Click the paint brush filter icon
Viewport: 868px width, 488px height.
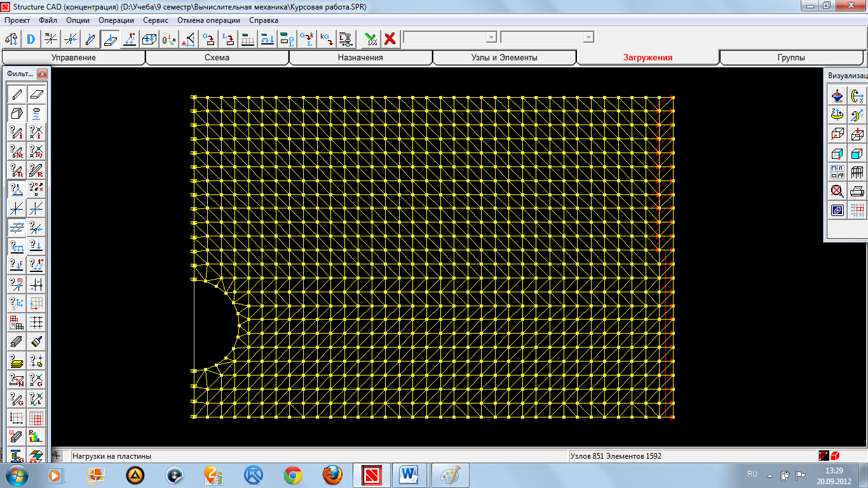[37, 342]
